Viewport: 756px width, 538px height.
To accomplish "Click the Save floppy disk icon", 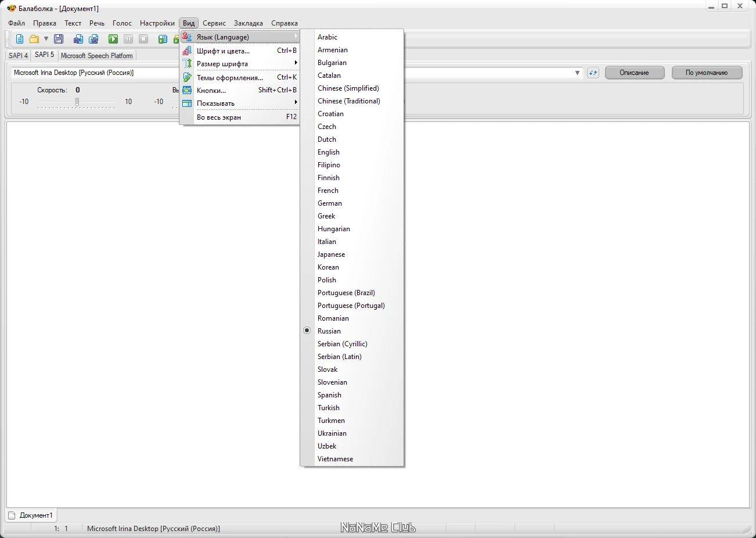I will (x=59, y=39).
